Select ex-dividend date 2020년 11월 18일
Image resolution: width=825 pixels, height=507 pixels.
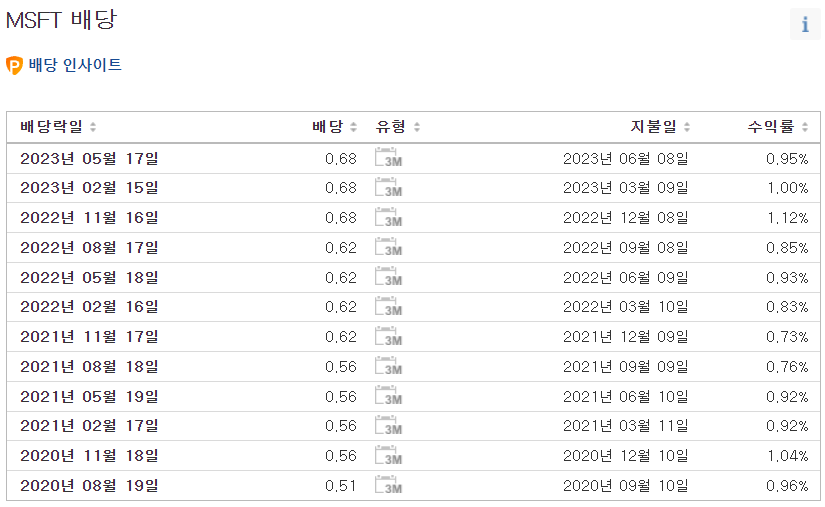[89, 455]
